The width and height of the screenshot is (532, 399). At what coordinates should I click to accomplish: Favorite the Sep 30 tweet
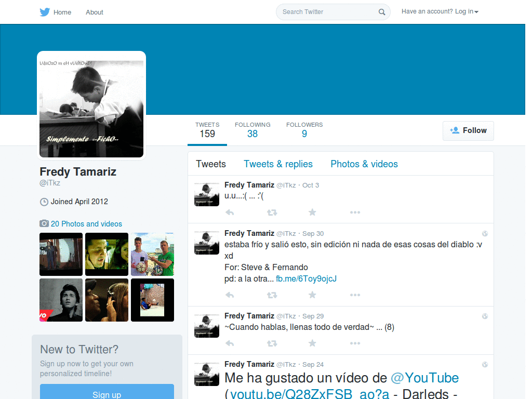point(312,295)
